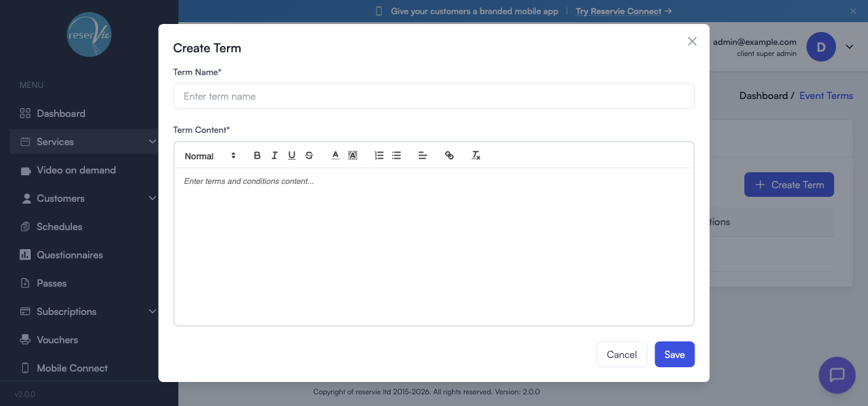Insert a bulleted list

(x=396, y=156)
